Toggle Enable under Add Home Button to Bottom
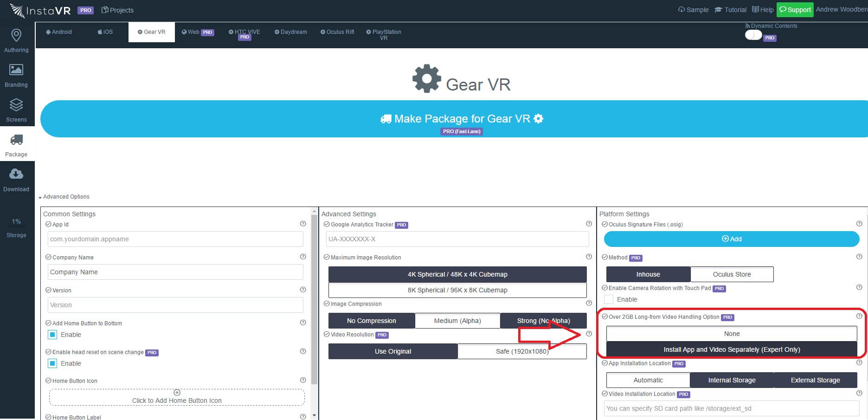This screenshot has height=420, width=868. point(52,335)
